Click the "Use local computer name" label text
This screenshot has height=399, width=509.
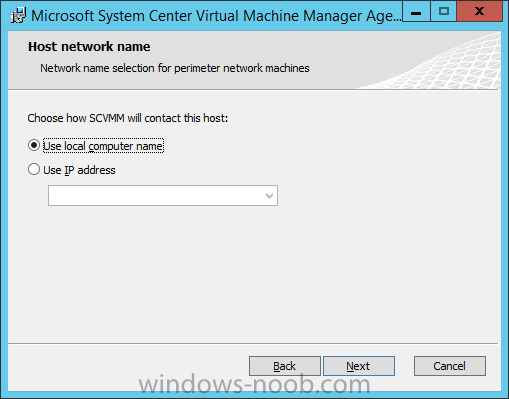tap(103, 146)
